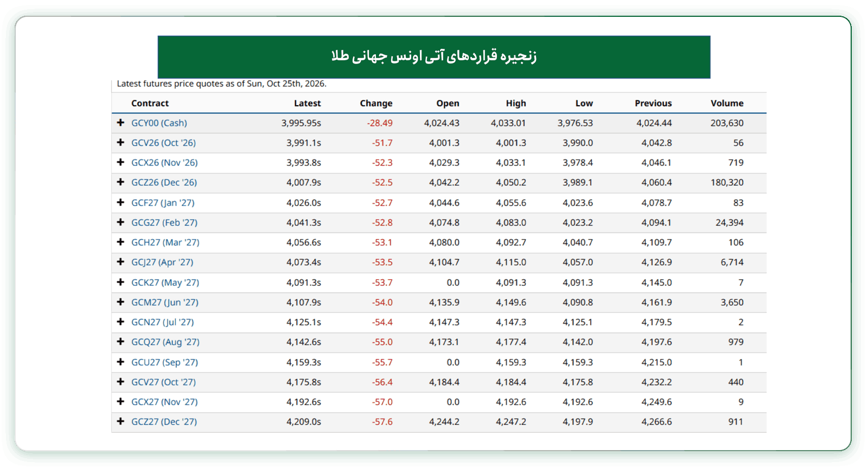This screenshot has height=468, width=868.
Task: Expand the GCJ27 (Apr '27) row
Action: 120,262
